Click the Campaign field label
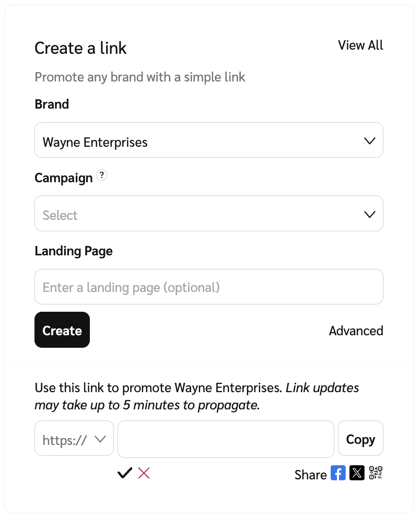The width and height of the screenshot is (420, 518). 64,178
